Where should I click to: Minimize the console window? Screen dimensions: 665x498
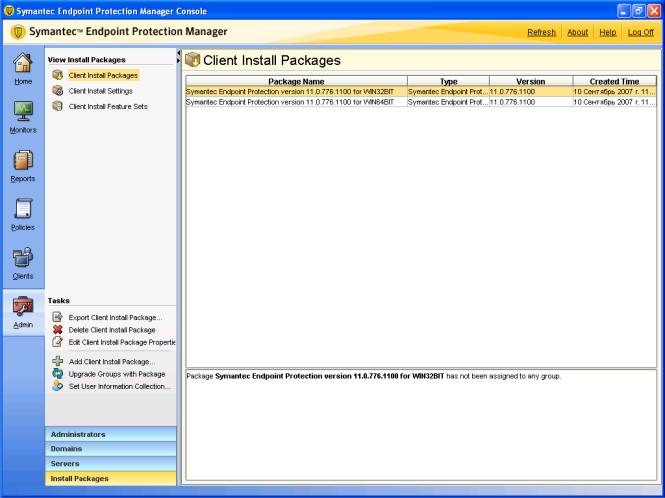pyautogui.click(x=623, y=11)
